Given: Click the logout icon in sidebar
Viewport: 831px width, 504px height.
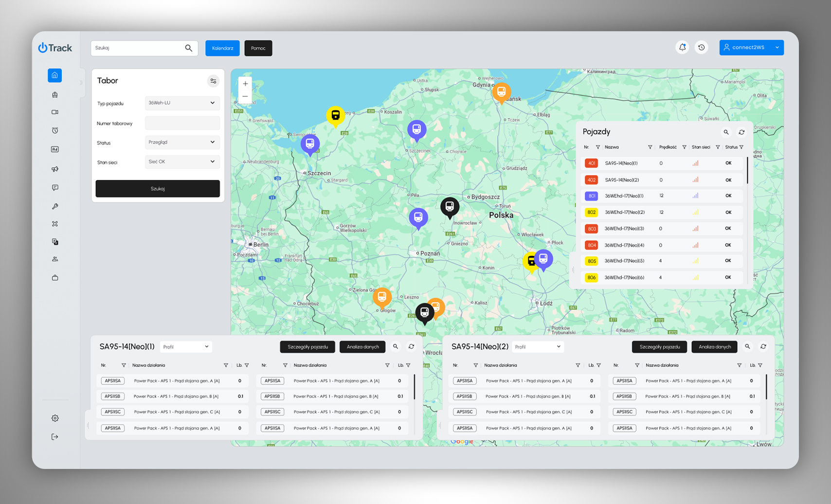Looking at the screenshot, I should (55, 437).
